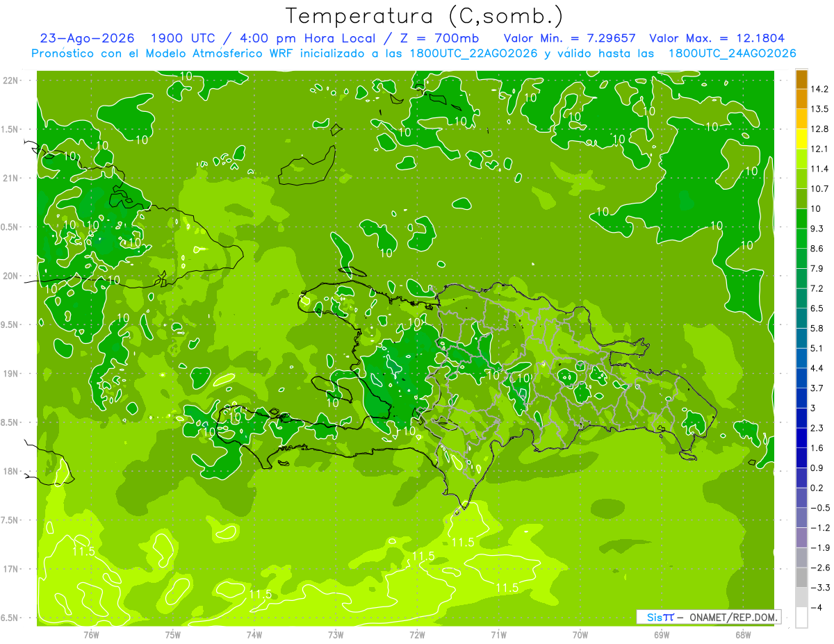The width and height of the screenshot is (834, 644).
Task: Click the "76W" longitude axis label
Action: click(91, 634)
